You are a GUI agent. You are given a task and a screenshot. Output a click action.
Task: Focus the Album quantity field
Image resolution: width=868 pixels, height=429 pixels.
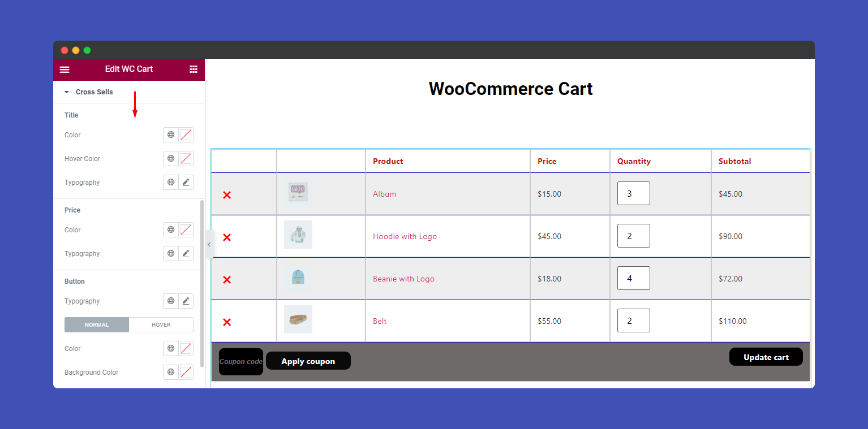pyautogui.click(x=634, y=193)
